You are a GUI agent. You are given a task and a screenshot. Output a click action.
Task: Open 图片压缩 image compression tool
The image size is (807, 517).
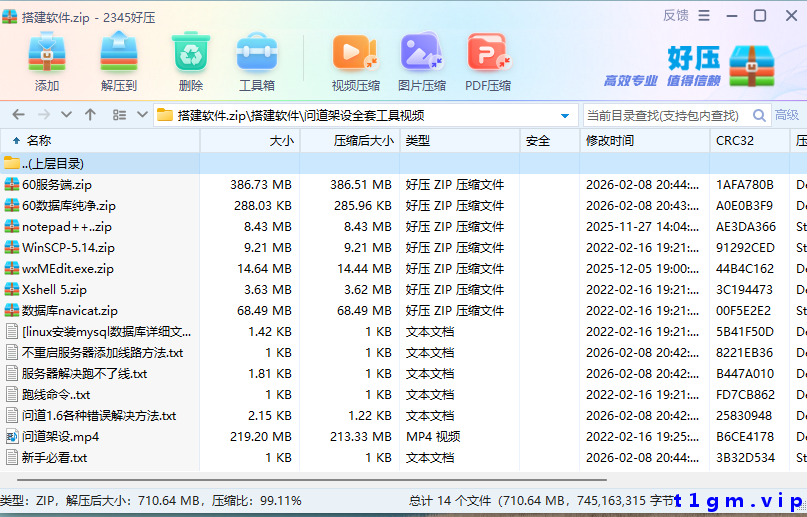click(422, 51)
